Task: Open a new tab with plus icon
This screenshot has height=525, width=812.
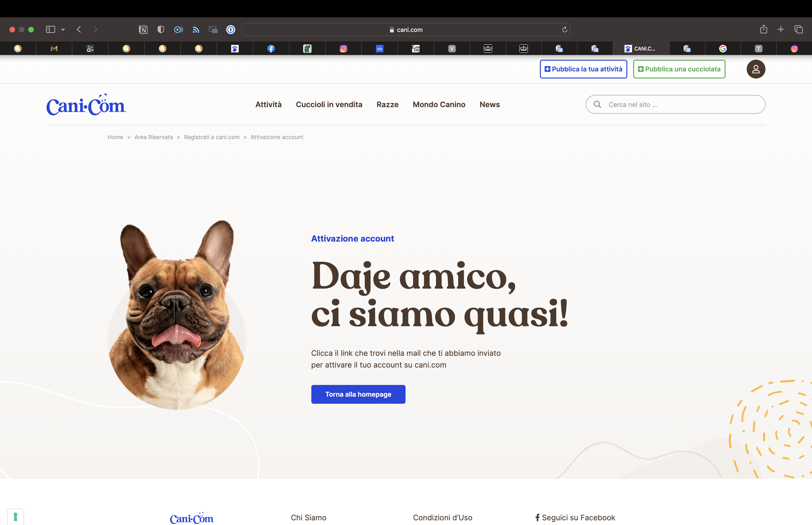Action: tap(781, 30)
